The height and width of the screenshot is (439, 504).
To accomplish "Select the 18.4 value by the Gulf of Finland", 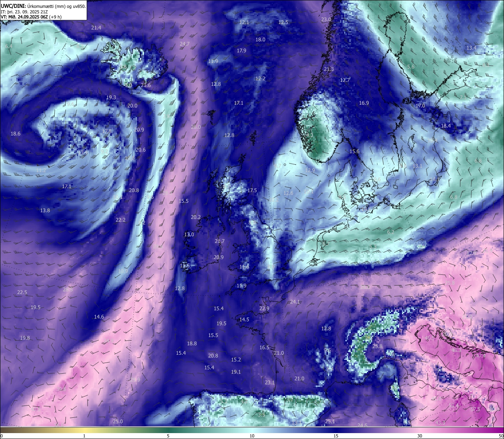I will tap(446, 126).
